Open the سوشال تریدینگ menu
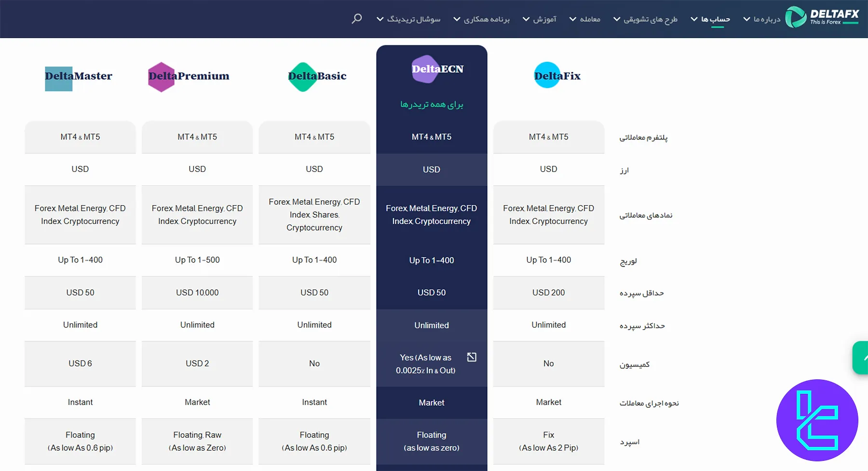 click(408, 19)
